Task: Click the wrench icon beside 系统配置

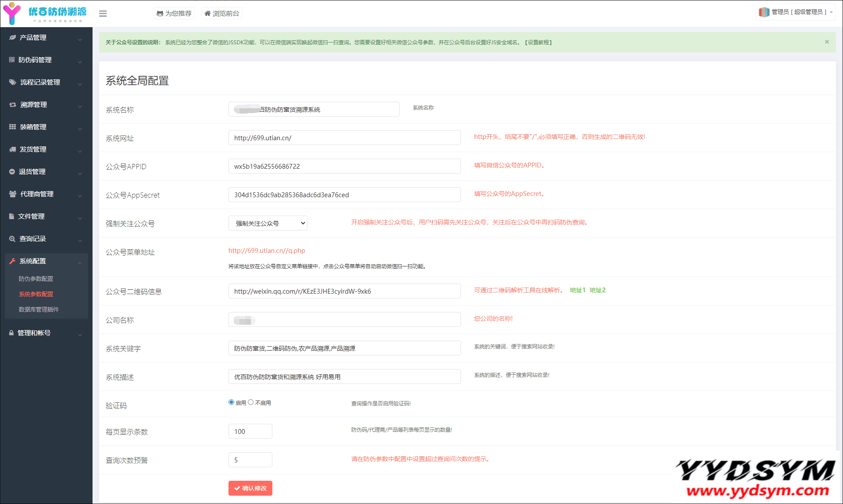Action: (x=12, y=261)
